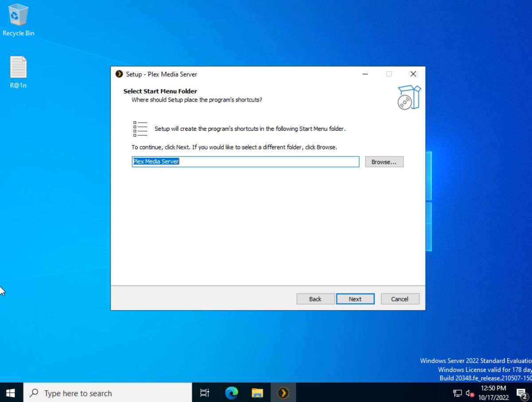
Task: Launch Microsoft Edge from taskbar
Action: coord(231,392)
